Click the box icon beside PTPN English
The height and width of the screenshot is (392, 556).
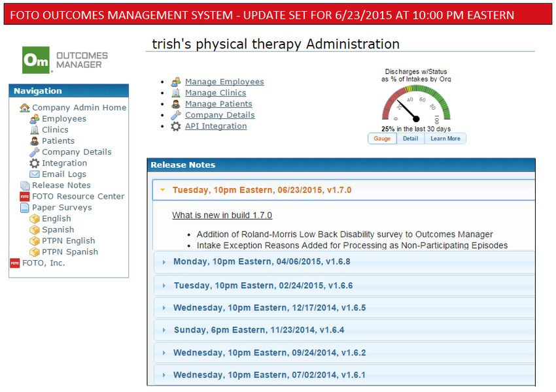(x=35, y=241)
